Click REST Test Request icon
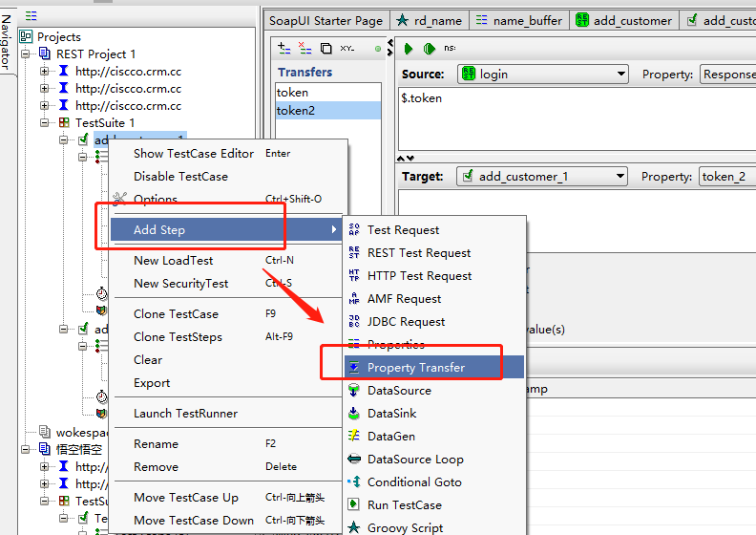 click(x=354, y=252)
